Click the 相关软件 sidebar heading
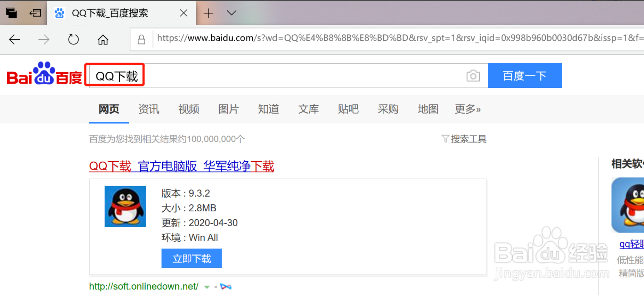Image resolution: width=644 pixels, height=295 pixels. (x=627, y=164)
